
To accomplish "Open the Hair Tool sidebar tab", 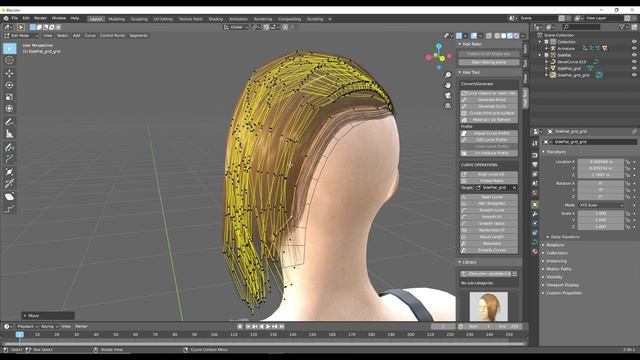I will (525, 99).
